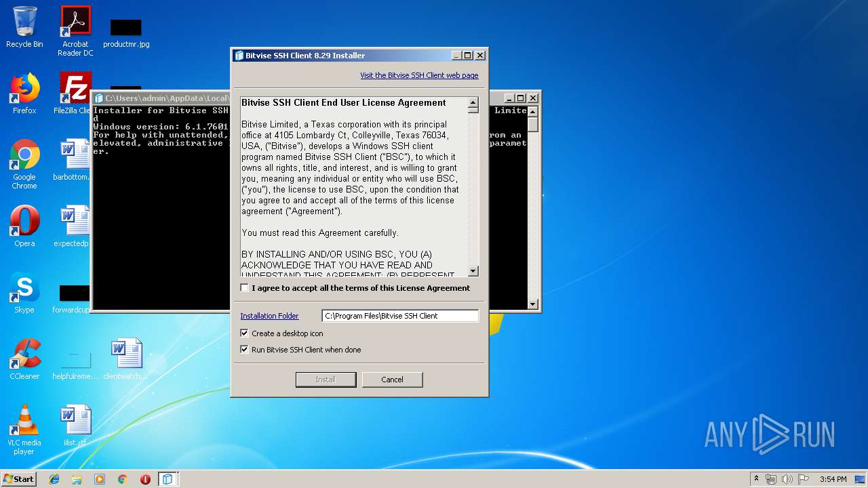Show hidden system tray icons
This screenshot has width=868, height=488.
756,479
